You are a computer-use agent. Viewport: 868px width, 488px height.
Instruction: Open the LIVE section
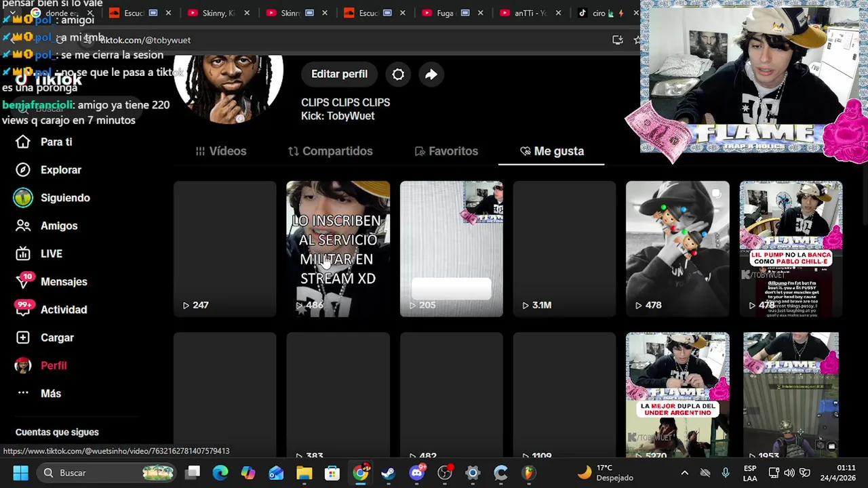(39, 253)
